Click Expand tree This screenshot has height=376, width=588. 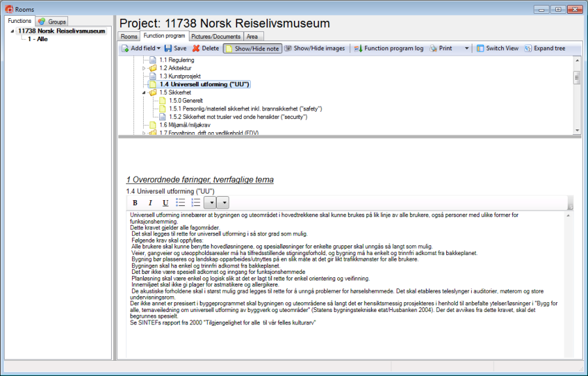545,48
